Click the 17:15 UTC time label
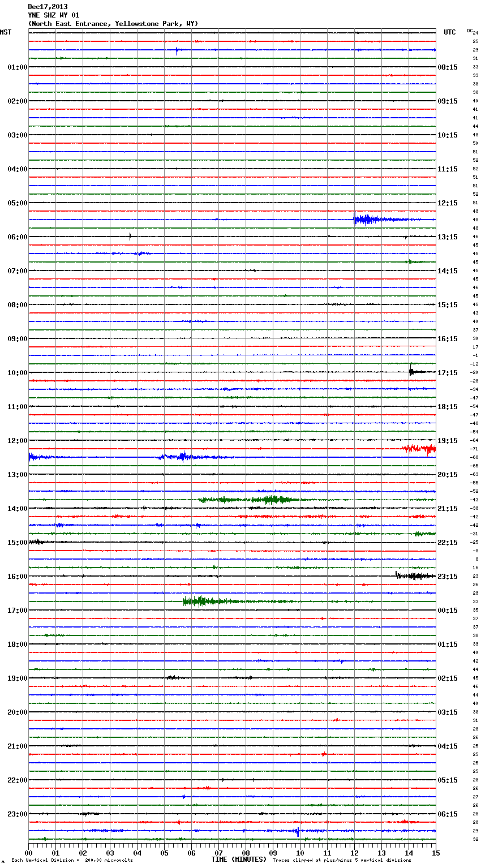The image size is (481, 868). pos(448,373)
